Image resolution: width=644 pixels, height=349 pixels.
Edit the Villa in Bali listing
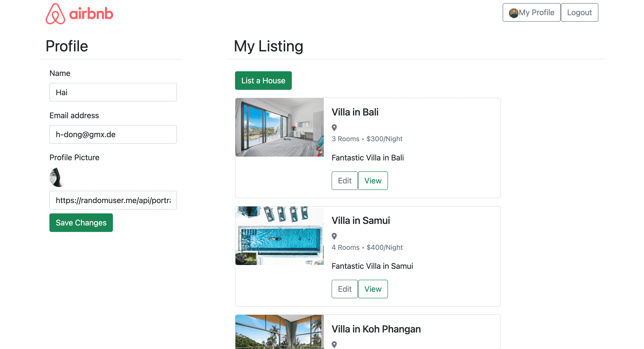345,181
